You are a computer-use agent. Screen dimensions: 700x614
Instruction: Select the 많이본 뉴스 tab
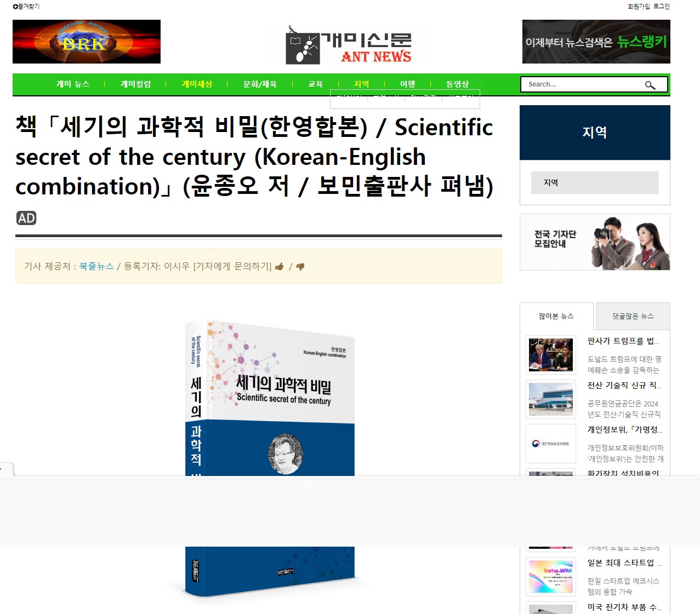556,316
